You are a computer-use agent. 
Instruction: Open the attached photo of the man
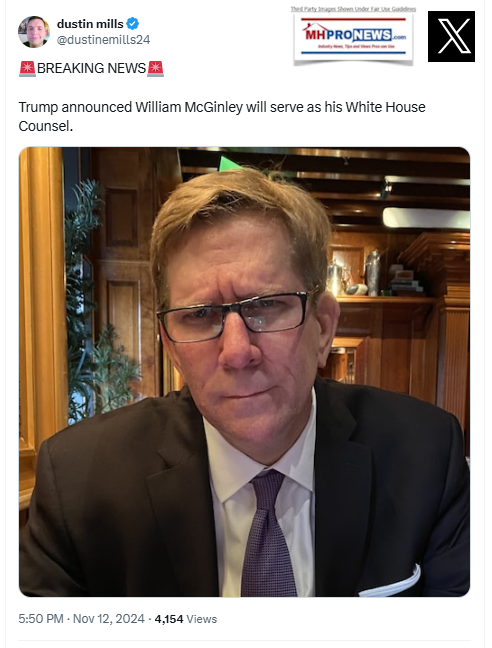pos(245,372)
